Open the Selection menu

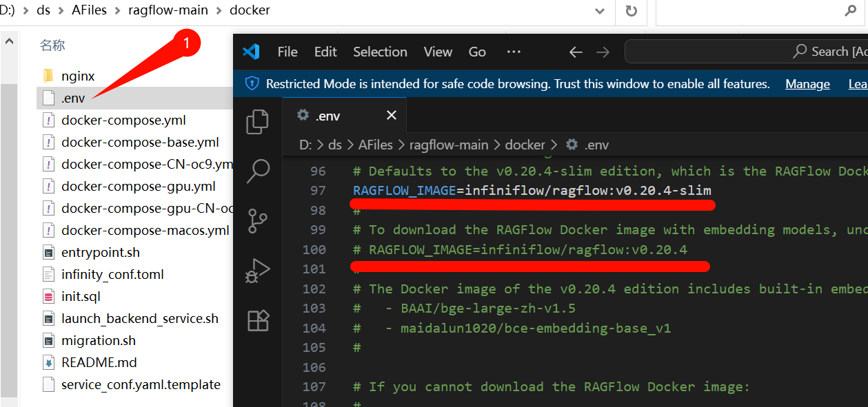pos(380,52)
